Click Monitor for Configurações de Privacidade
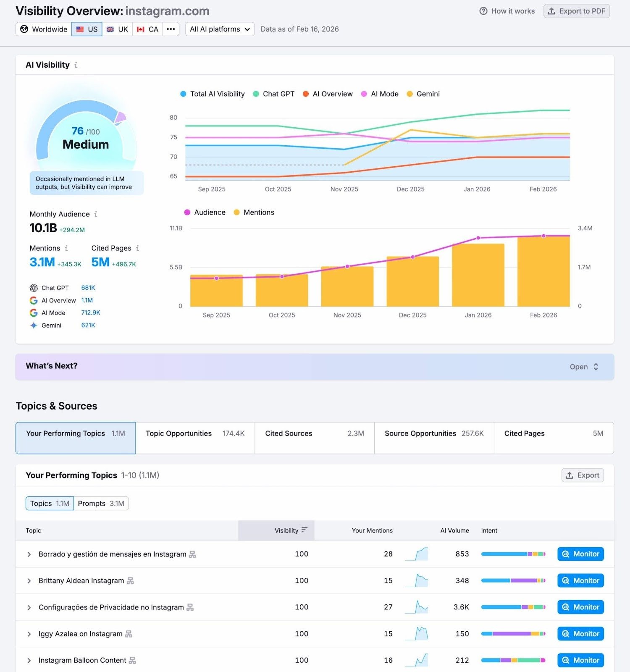The height and width of the screenshot is (672, 630). (580, 607)
